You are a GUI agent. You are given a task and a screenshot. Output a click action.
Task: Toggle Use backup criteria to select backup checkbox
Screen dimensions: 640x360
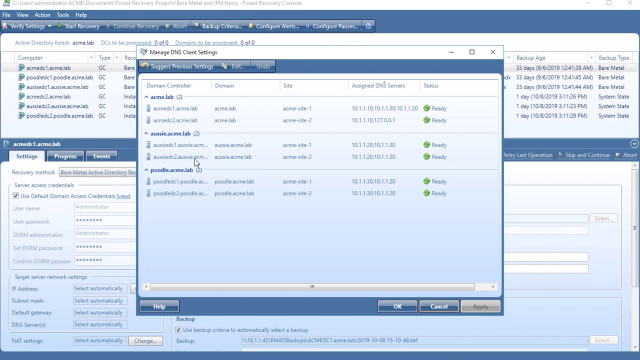pyautogui.click(x=178, y=330)
